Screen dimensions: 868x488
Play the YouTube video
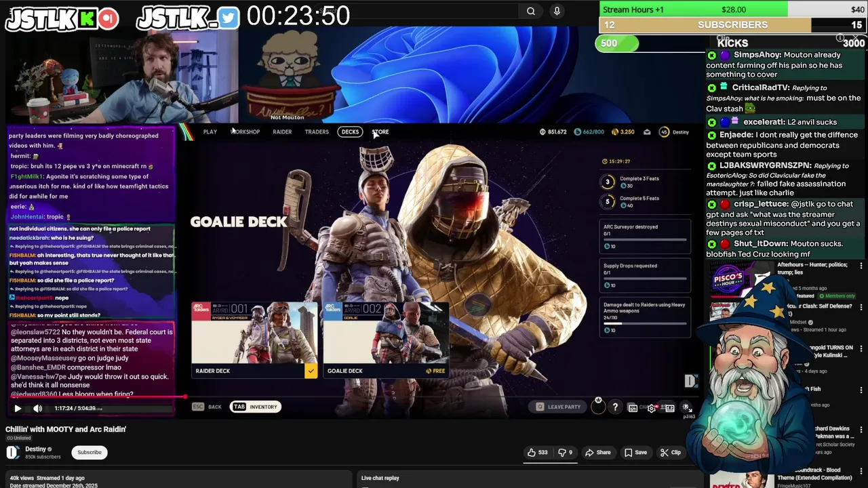pyautogui.click(x=18, y=408)
